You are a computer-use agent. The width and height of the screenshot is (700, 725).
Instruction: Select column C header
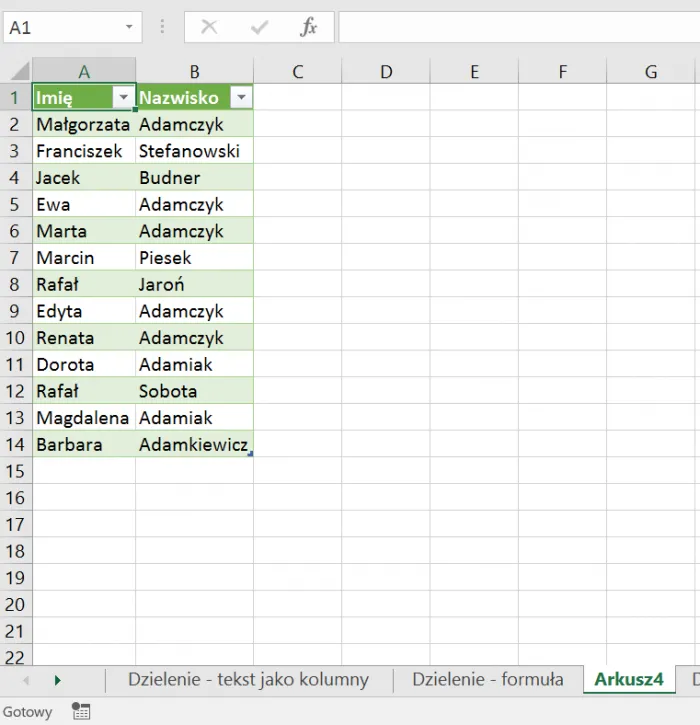[298, 71]
